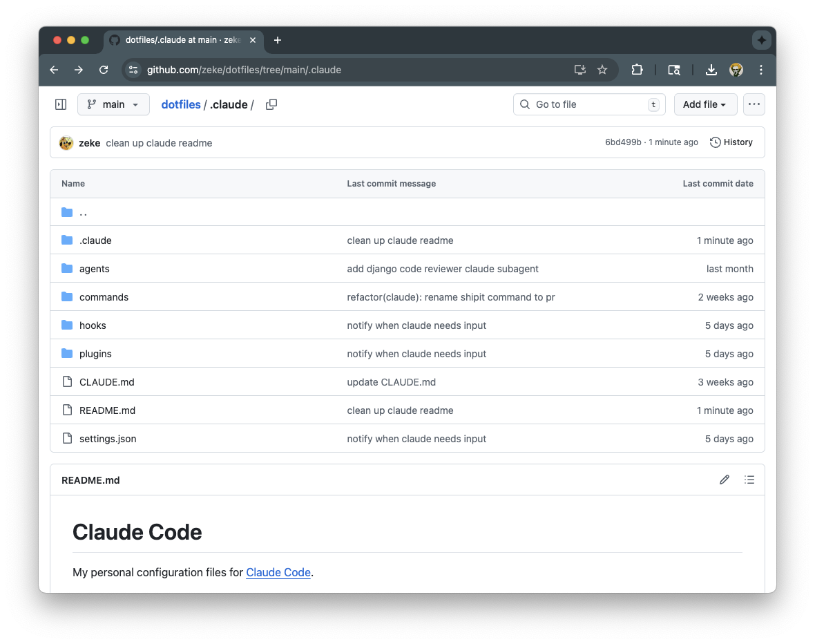Open Chrome's three-dot browser menu
Viewport: 815px width, 644px height.
[760, 70]
